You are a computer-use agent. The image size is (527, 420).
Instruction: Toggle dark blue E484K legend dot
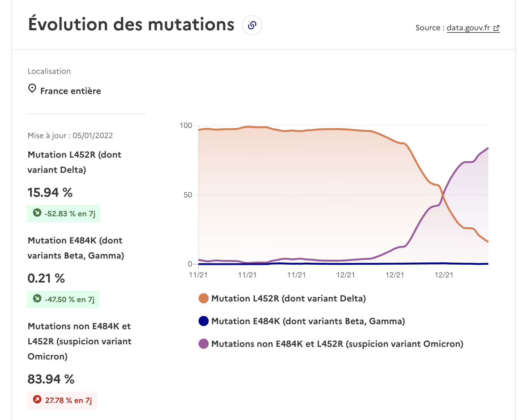204,321
